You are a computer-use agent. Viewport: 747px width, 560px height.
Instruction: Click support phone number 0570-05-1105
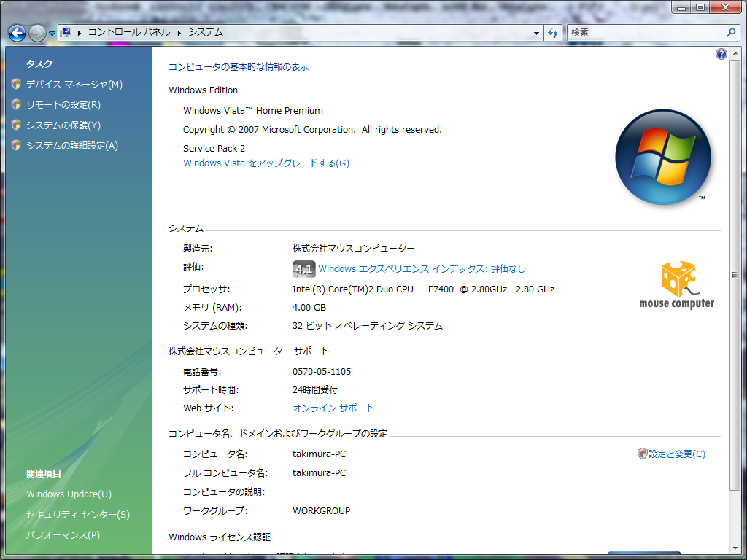[x=322, y=371]
